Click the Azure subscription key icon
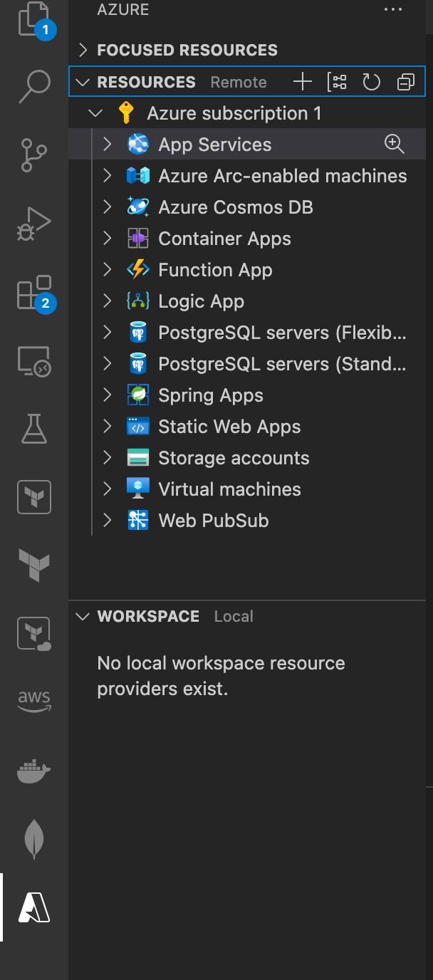 pyautogui.click(x=126, y=113)
